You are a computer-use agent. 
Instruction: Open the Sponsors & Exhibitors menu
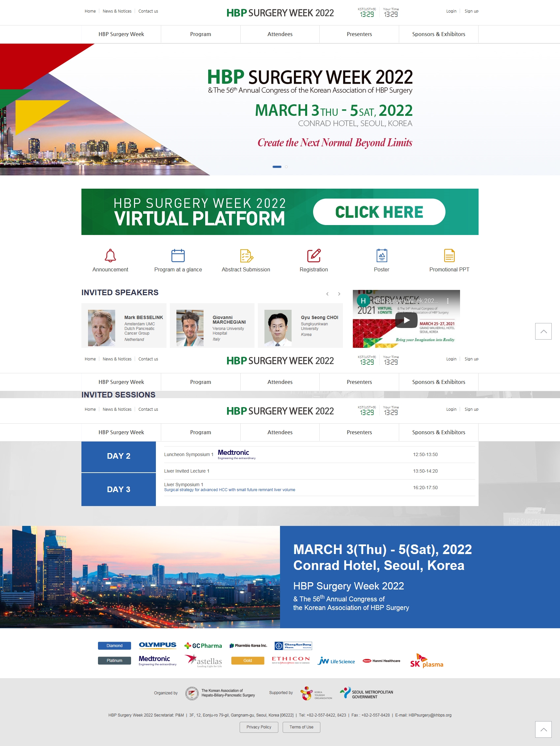point(438,34)
